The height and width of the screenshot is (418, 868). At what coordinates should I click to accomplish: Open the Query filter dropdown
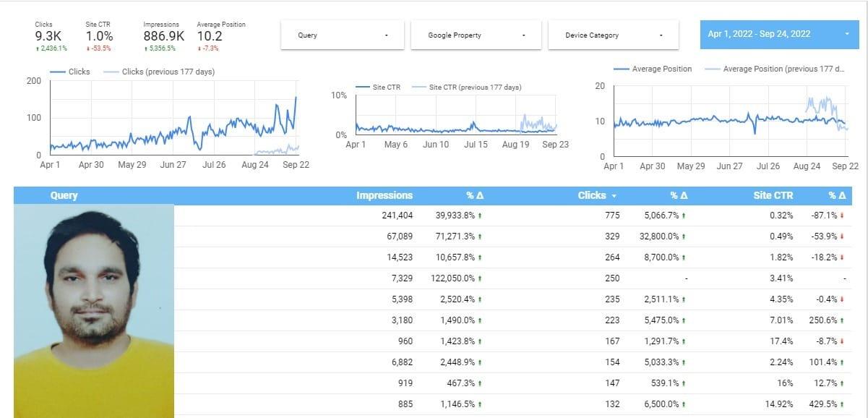pyautogui.click(x=342, y=35)
